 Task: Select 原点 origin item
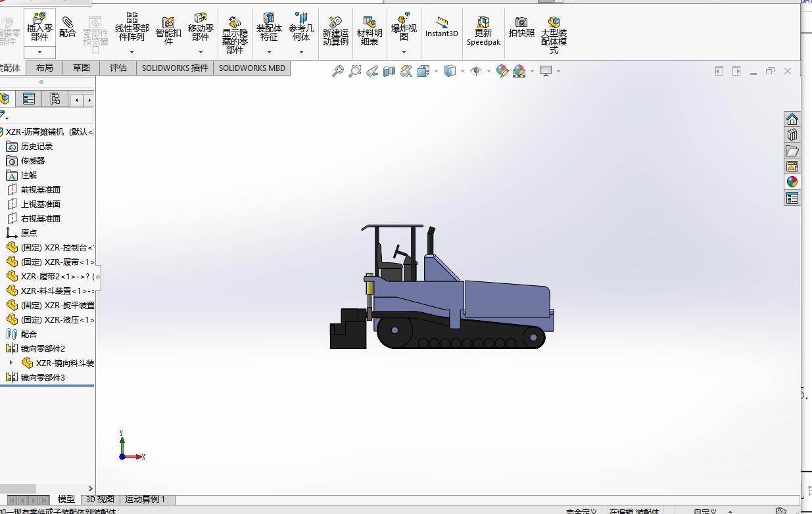click(29, 233)
